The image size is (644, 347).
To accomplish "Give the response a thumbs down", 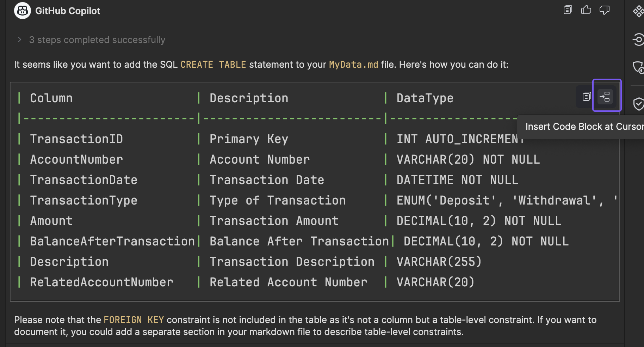I will click(x=605, y=10).
